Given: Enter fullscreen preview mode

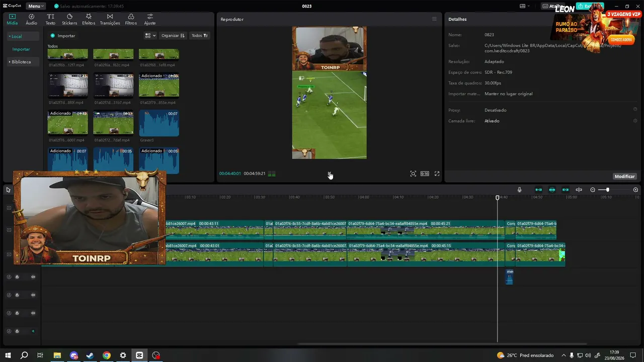Looking at the screenshot, I should point(437,173).
